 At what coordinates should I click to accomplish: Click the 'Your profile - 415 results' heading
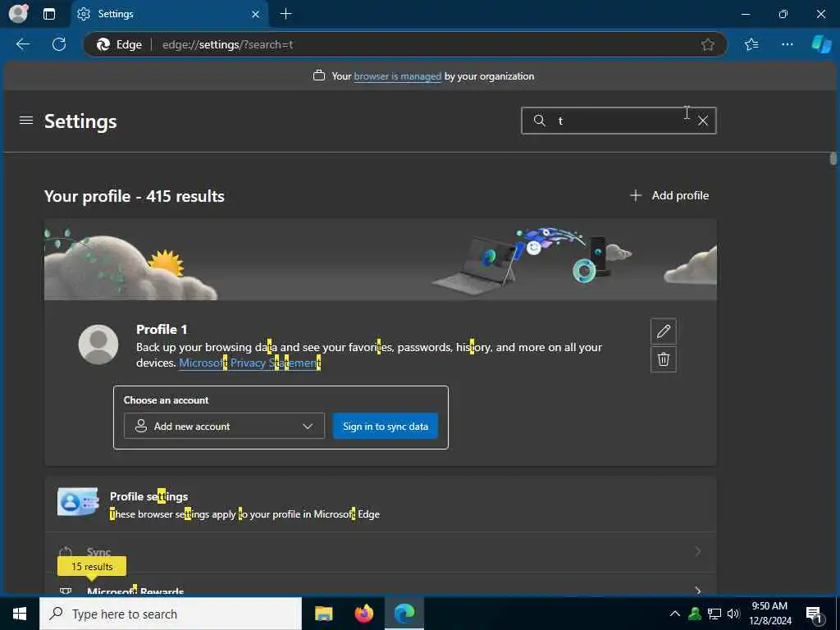[135, 196]
